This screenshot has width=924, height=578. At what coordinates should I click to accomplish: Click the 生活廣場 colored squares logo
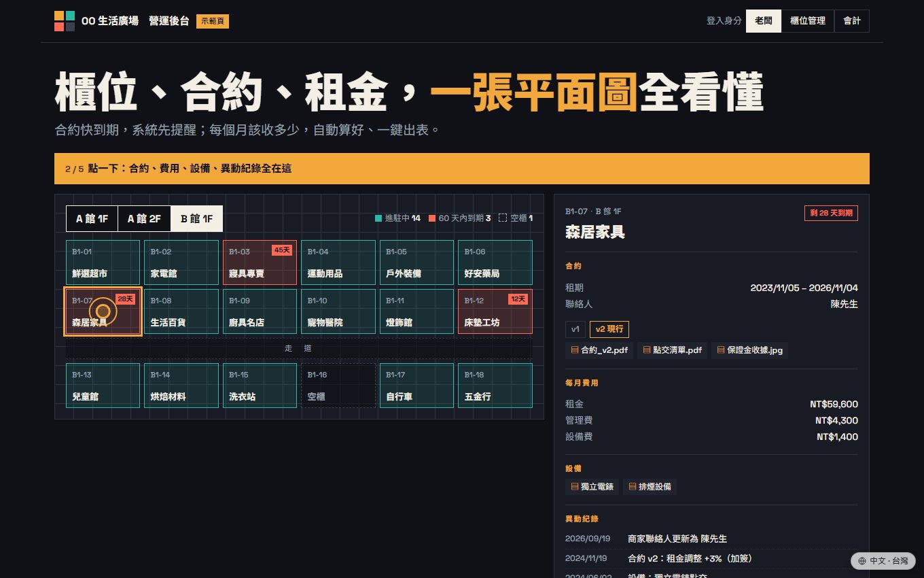[x=65, y=21]
